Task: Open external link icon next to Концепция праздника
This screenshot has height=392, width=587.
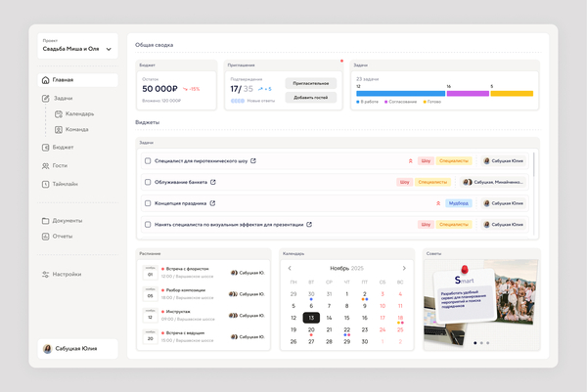Action: pos(212,203)
